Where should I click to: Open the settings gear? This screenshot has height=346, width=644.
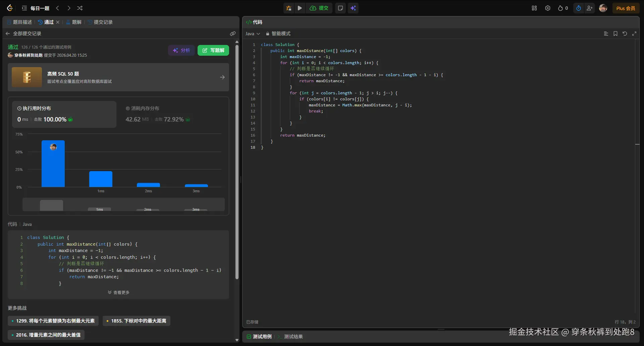coord(548,8)
